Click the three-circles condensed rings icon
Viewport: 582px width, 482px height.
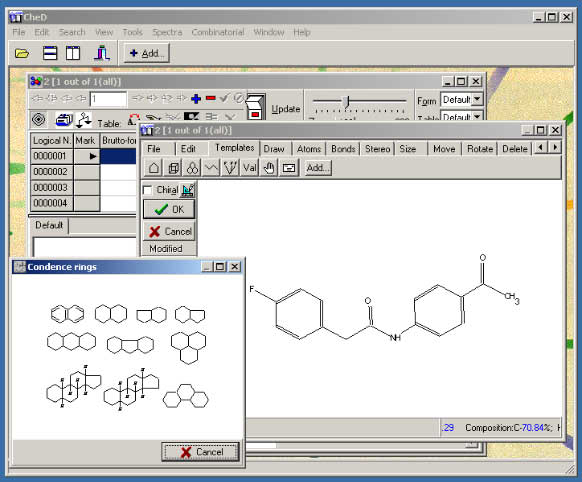(192, 168)
